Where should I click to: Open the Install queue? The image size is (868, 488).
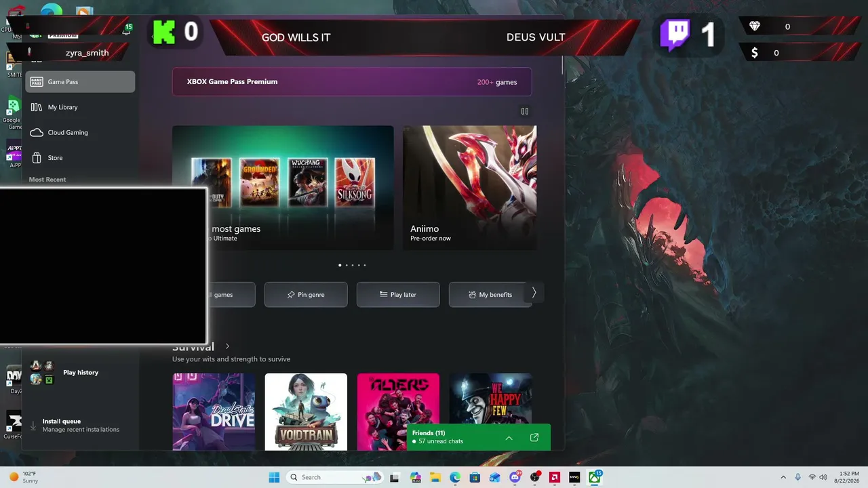[80, 426]
